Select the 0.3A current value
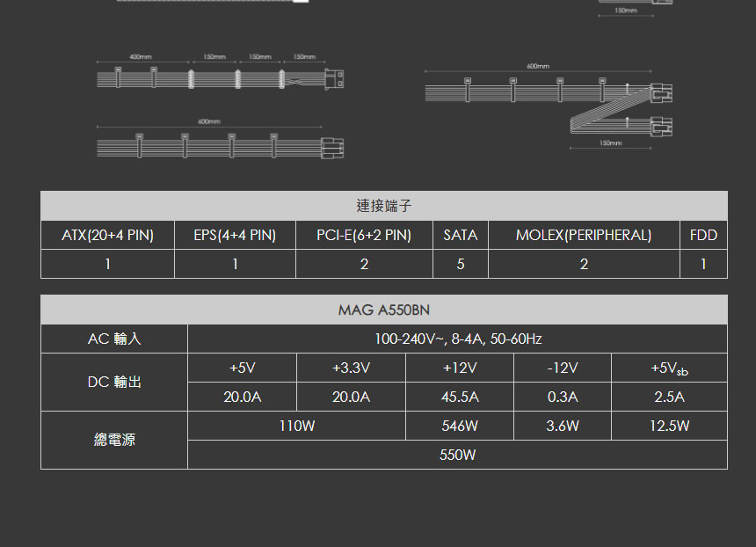 (x=563, y=397)
